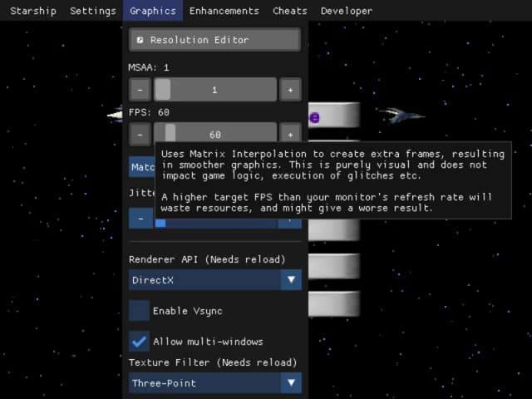Click the 'Enable Vsync' label text
The height and width of the screenshot is (399, 532).
(x=188, y=311)
